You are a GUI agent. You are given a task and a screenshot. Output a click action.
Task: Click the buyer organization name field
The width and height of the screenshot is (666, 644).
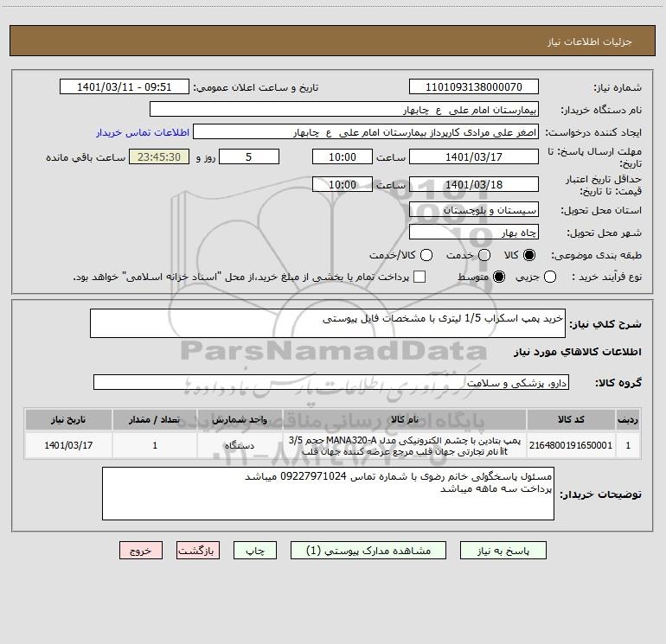(344, 110)
